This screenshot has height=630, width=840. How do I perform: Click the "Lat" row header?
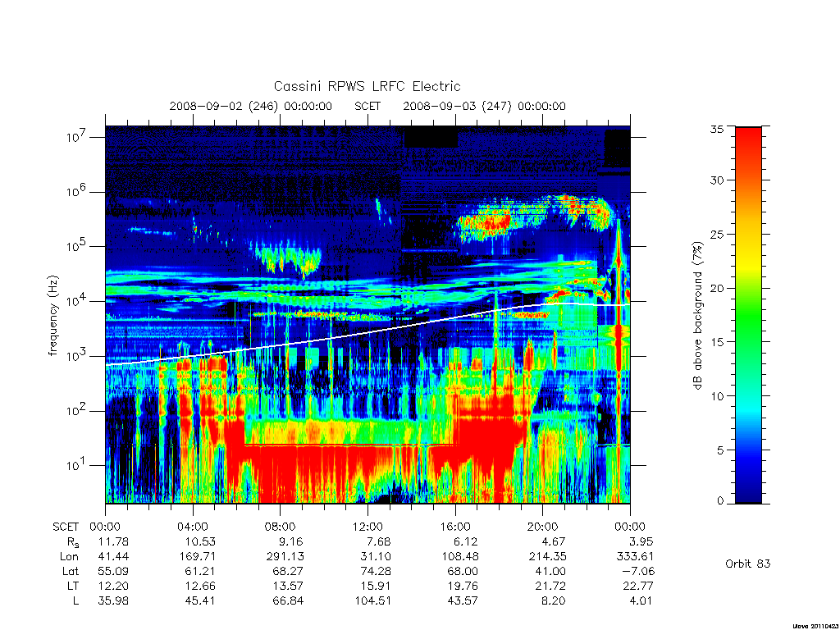tap(71, 572)
